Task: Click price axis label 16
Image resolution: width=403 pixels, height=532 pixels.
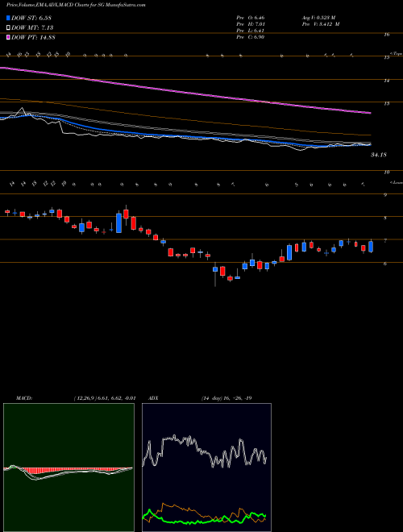Action: (x=387, y=35)
